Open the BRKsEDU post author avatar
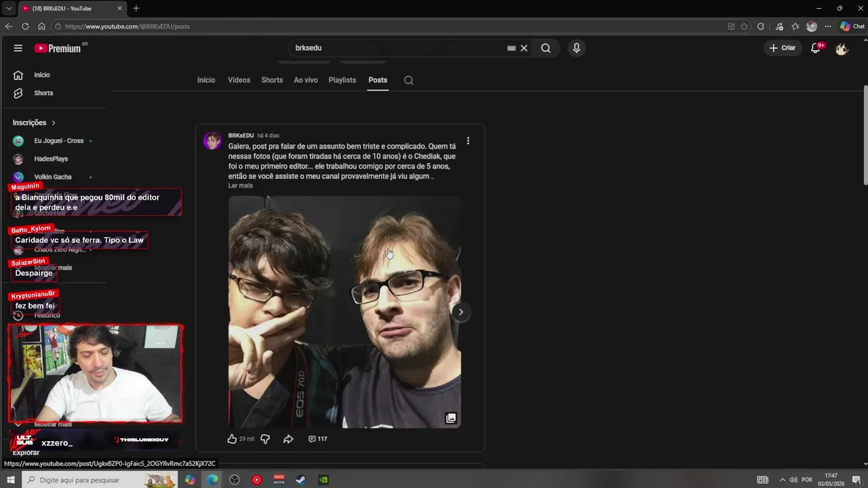The image size is (868, 488). click(x=212, y=141)
